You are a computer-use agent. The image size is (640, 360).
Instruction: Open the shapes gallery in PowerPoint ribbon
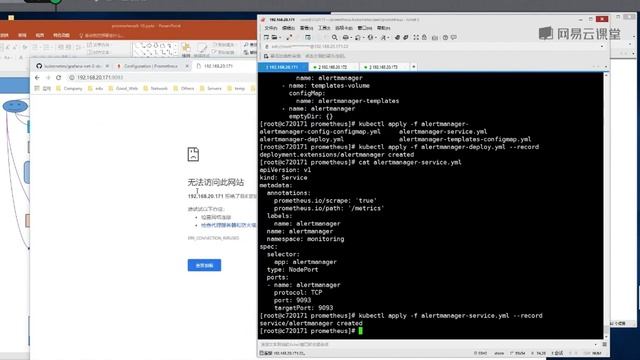155,49
